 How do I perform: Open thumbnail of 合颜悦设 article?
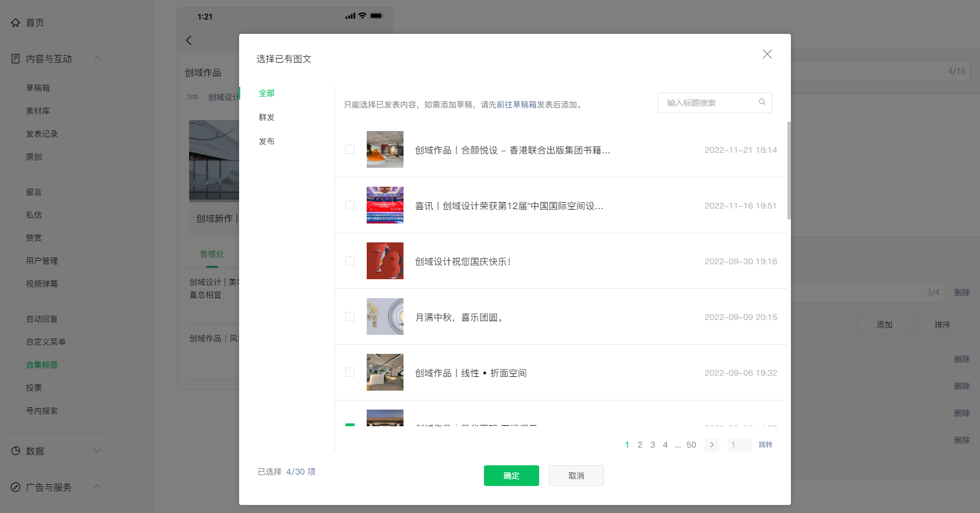[385, 149]
